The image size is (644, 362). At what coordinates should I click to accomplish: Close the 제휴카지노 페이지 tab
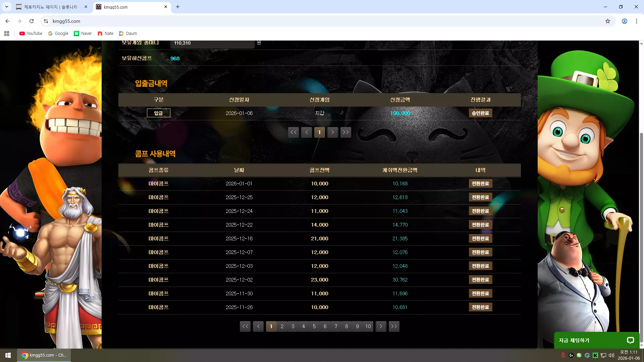click(x=86, y=7)
